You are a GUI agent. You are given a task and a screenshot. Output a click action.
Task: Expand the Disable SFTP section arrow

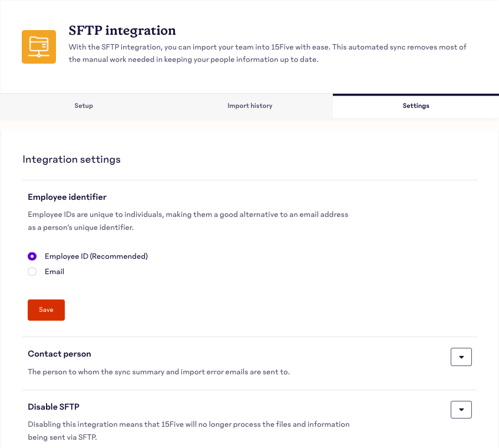(461, 410)
